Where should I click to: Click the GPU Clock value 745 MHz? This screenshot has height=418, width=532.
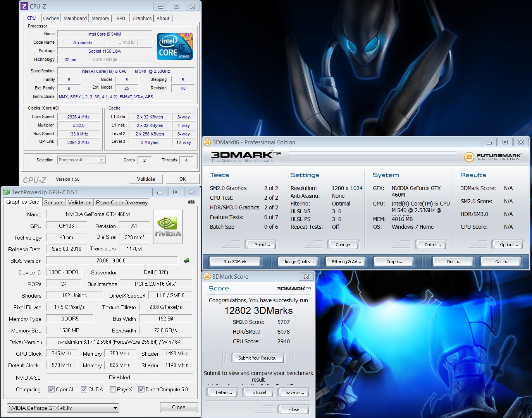[x=62, y=353]
